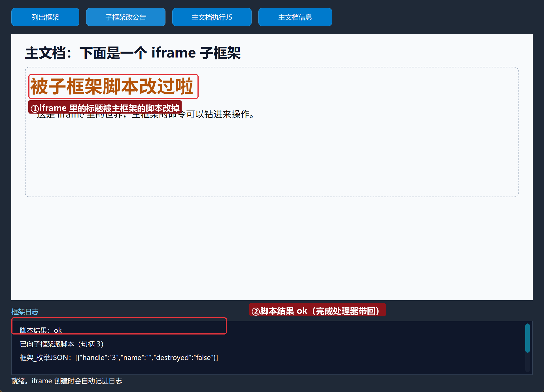The width and height of the screenshot is (544, 392).
Task: Click the 框架日志 label
Action: click(x=25, y=312)
